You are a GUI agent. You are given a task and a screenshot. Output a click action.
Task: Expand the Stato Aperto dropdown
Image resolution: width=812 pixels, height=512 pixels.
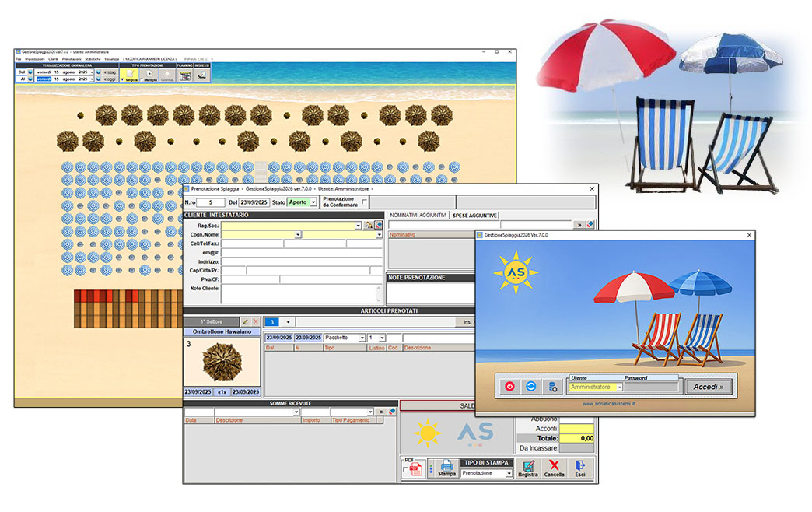(x=313, y=202)
